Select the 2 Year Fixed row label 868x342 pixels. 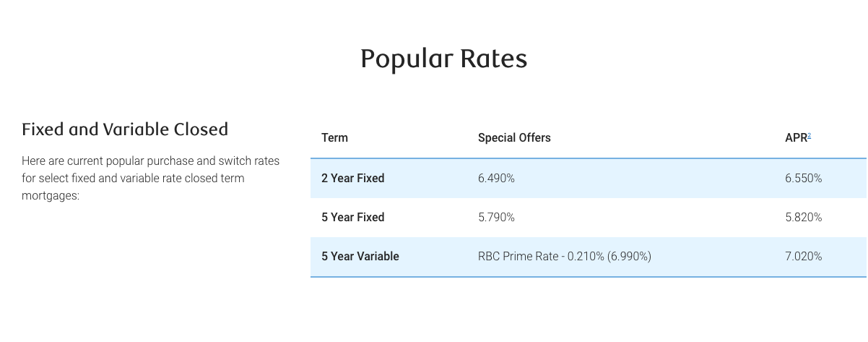[352, 178]
